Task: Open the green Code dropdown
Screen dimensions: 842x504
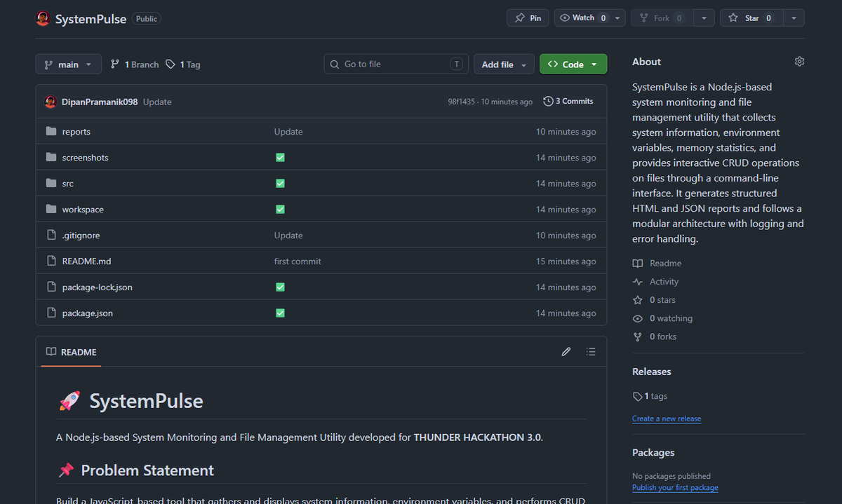Action: tap(573, 64)
